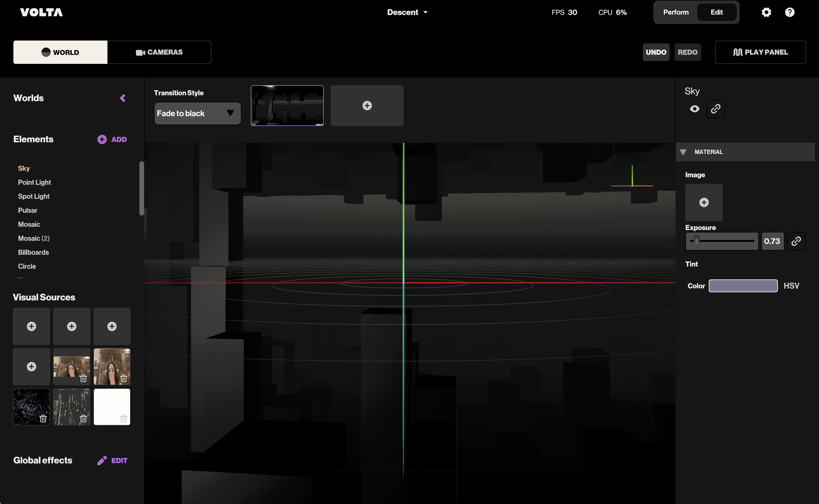Click the plus icon to add element
The image size is (819, 504).
click(x=102, y=139)
